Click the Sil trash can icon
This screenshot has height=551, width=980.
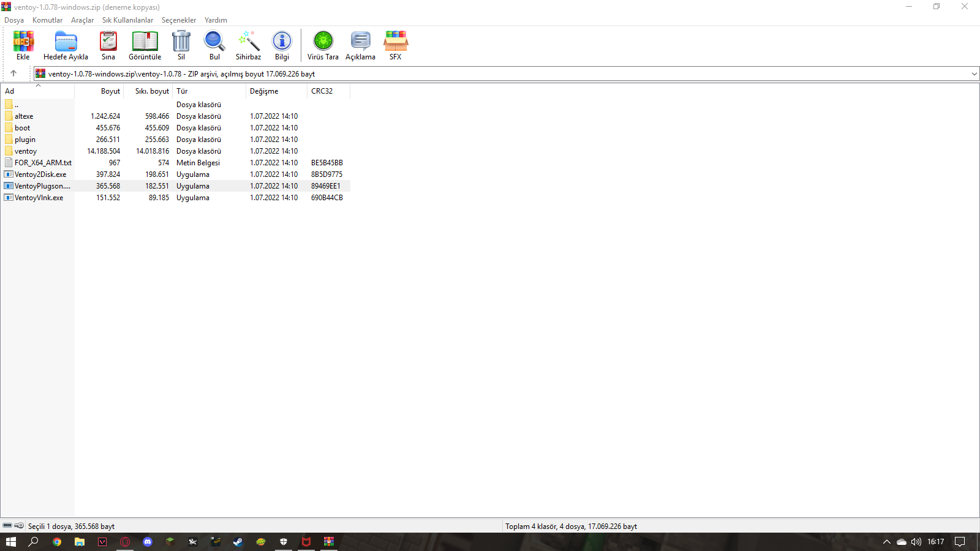coord(181,41)
